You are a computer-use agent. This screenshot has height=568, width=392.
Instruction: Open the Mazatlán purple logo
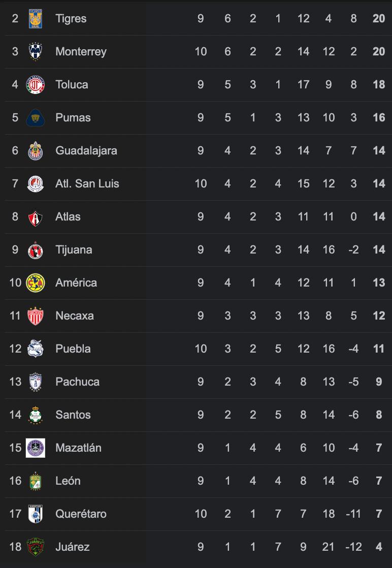tap(36, 448)
